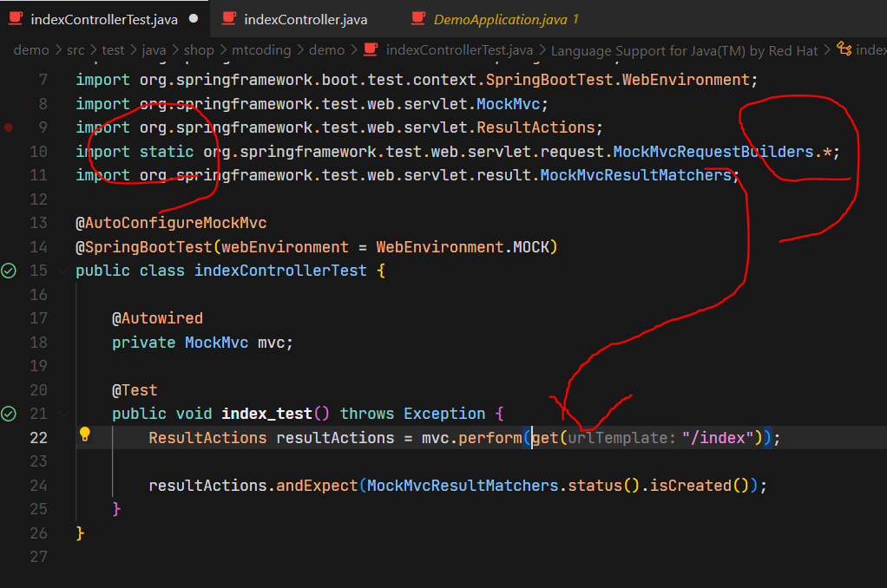Click 'andExpect' on line 24
This screenshot has height=588, width=887.
coord(317,486)
